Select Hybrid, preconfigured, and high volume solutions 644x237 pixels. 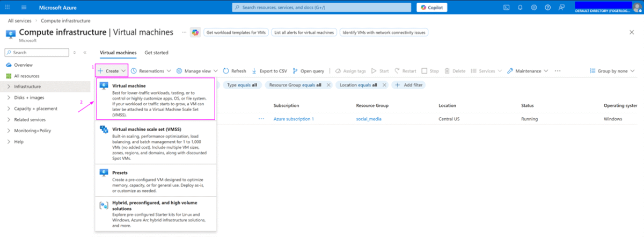point(156,213)
